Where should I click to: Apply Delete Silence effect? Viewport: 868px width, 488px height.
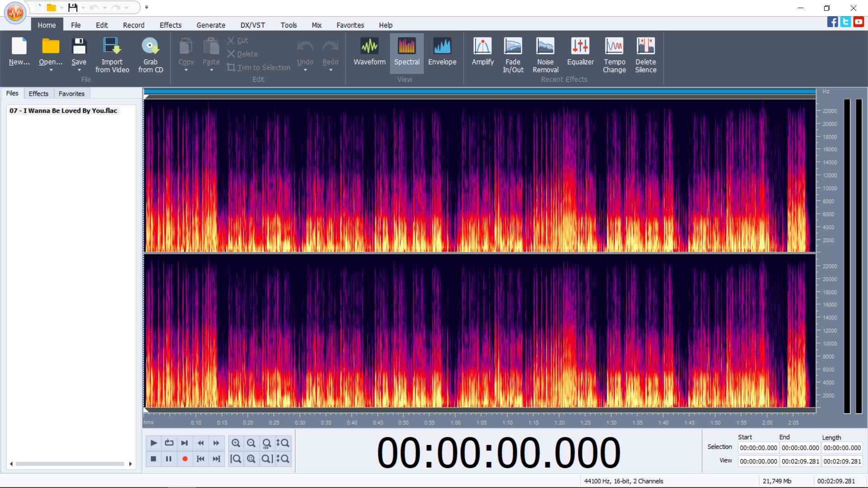click(646, 55)
